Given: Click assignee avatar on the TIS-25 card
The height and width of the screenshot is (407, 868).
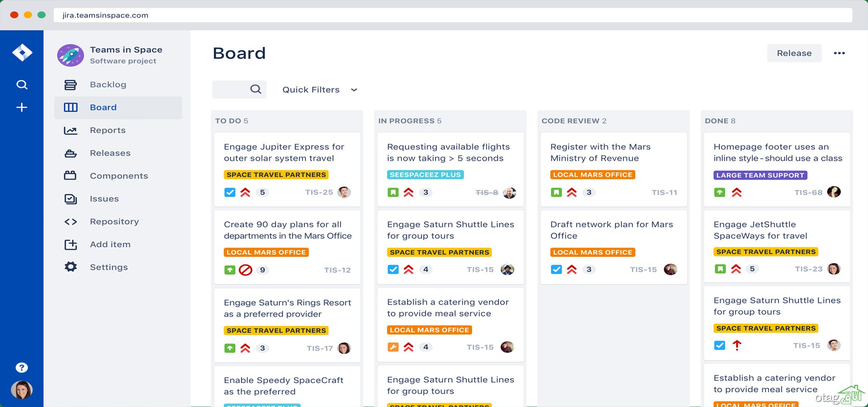Looking at the screenshot, I should [x=344, y=192].
